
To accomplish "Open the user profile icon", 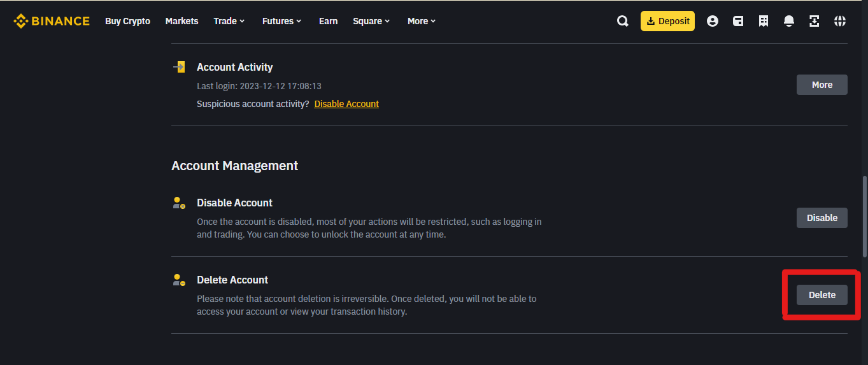I will point(713,21).
